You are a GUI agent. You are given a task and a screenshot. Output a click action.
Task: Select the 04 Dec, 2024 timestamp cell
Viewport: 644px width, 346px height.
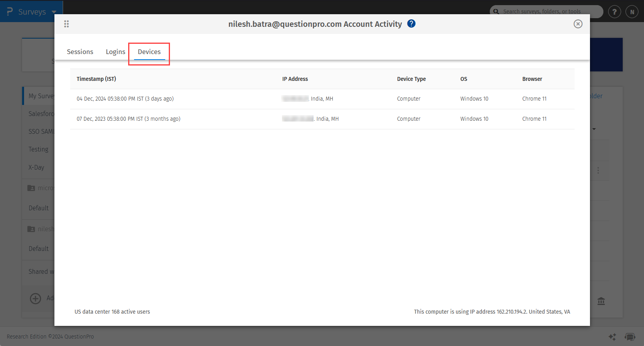click(x=125, y=99)
